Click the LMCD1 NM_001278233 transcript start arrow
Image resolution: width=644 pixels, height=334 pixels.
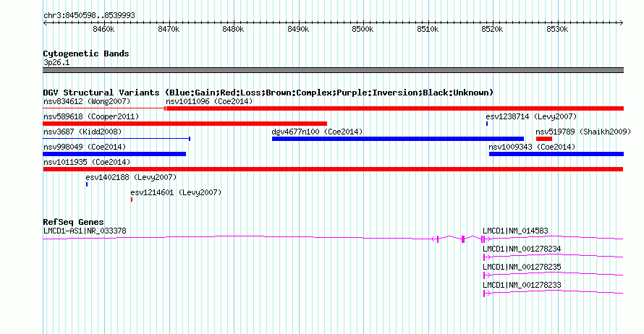[487, 294]
